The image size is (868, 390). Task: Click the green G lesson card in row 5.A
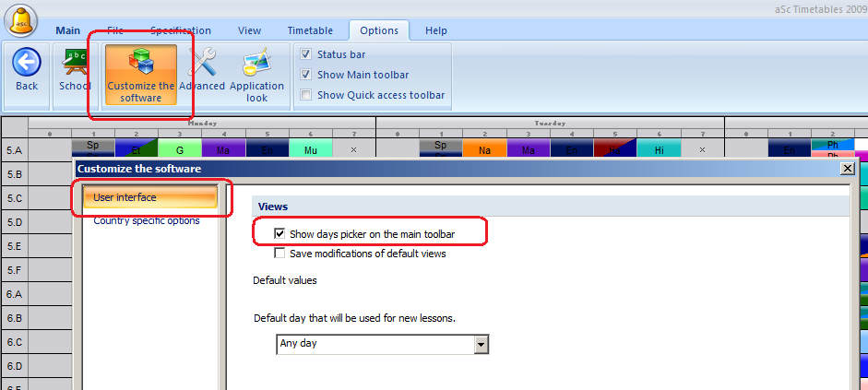(180, 148)
